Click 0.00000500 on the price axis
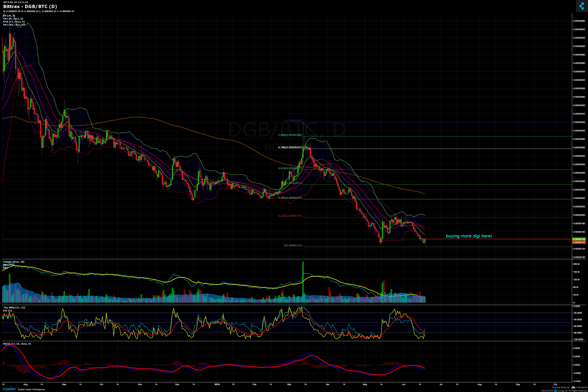The image size is (588, 392). [579, 88]
